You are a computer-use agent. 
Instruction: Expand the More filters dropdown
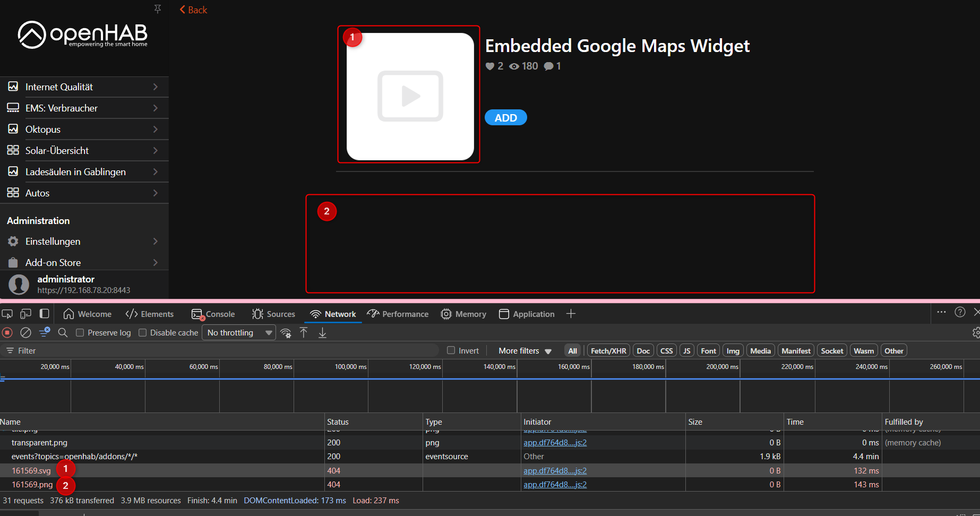[x=525, y=351]
